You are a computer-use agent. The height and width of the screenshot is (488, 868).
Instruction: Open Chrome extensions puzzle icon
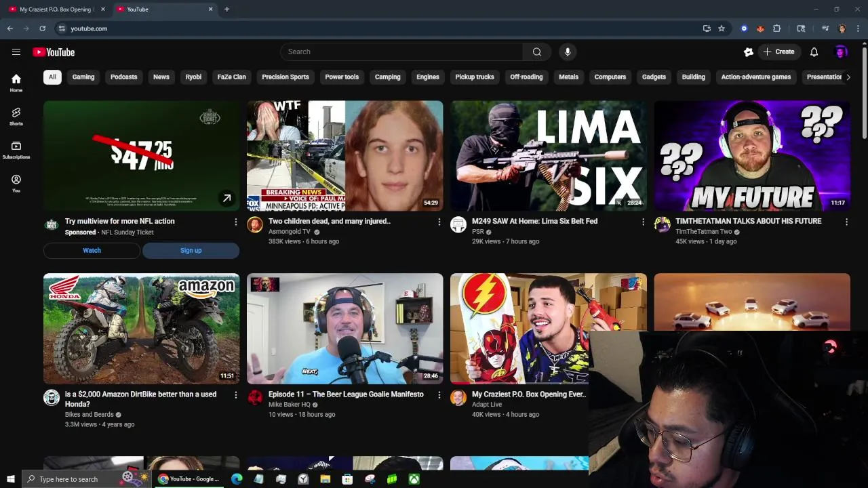pyautogui.click(x=777, y=28)
